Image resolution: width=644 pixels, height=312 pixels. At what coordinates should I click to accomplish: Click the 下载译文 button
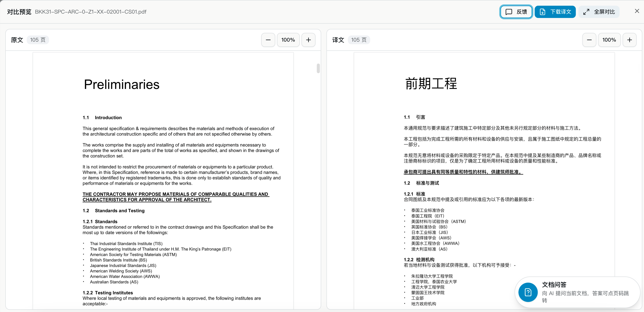pyautogui.click(x=555, y=12)
